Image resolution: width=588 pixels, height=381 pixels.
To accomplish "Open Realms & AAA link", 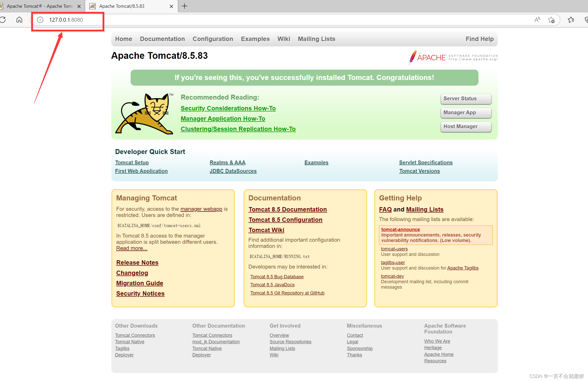I will tap(228, 163).
